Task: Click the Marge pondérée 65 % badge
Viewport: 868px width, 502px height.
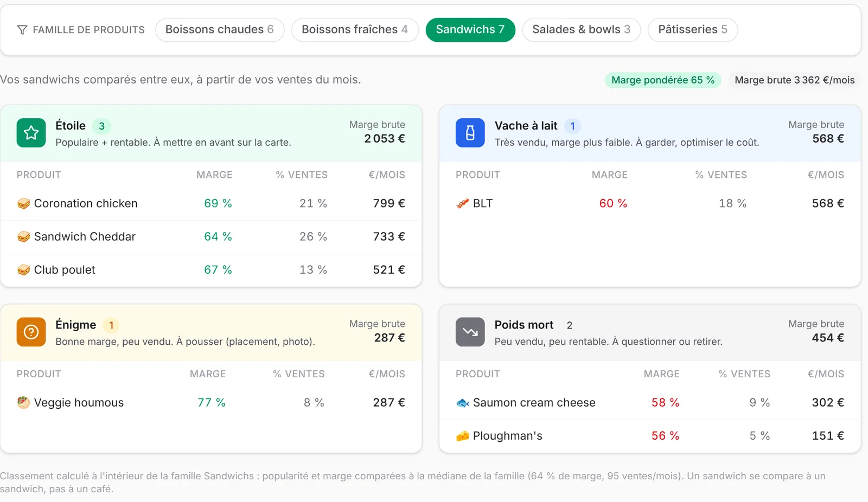Action: [663, 80]
